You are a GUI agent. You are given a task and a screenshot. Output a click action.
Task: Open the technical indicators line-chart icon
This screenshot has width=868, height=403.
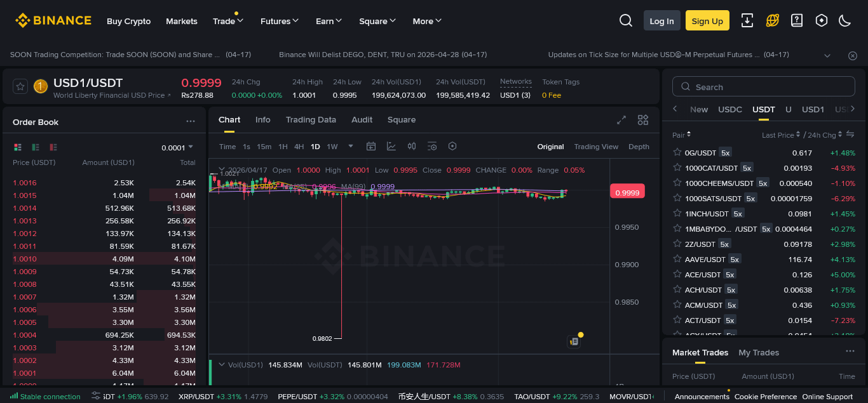(391, 147)
